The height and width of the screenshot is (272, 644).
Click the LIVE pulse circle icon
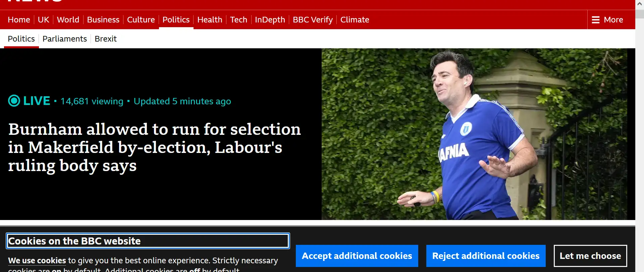pos(14,101)
